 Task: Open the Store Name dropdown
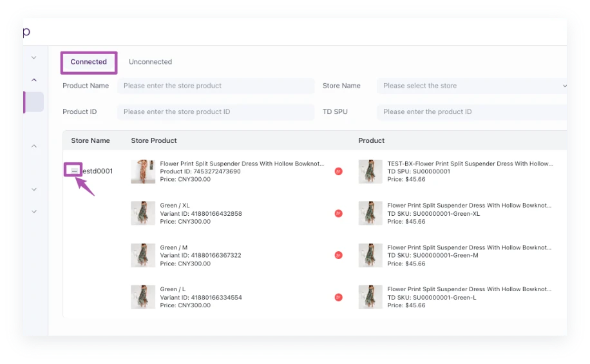[x=471, y=86]
